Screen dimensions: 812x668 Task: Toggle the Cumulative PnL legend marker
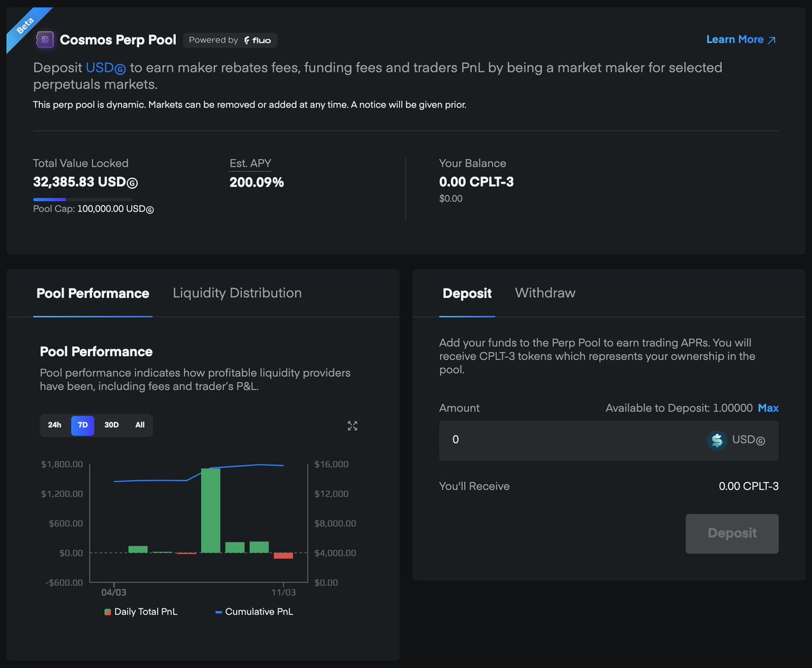219,612
